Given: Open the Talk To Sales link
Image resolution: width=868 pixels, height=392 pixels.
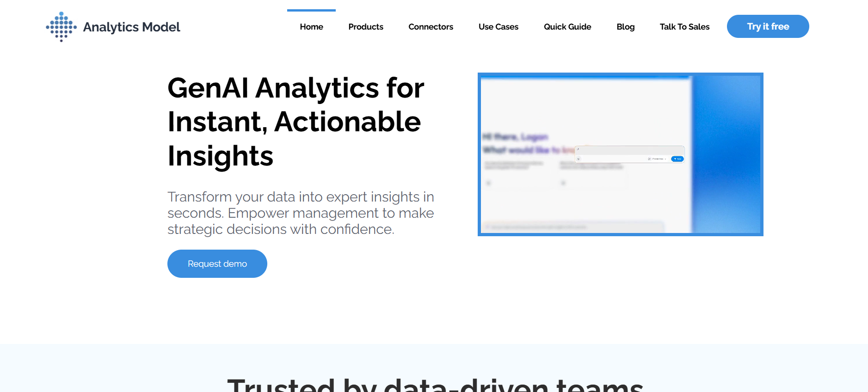Looking at the screenshot, I should 684,27.
